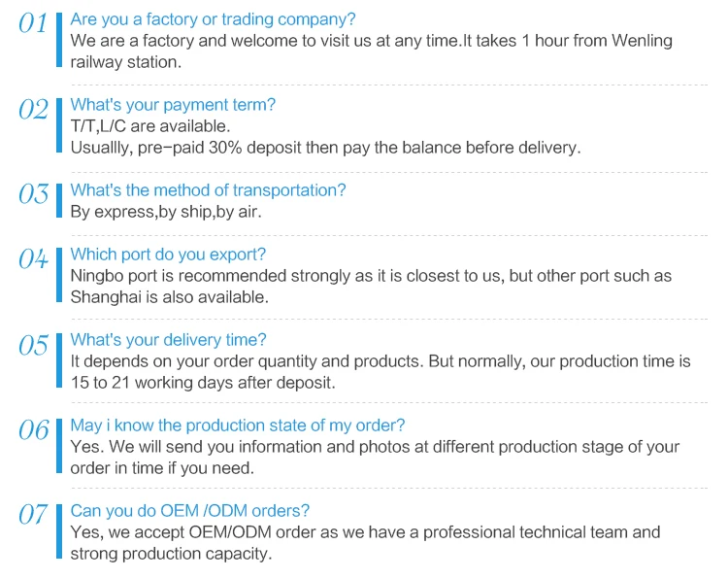
Task: Click the 'By express,by ship,by air.' answer
Action: 166,212
